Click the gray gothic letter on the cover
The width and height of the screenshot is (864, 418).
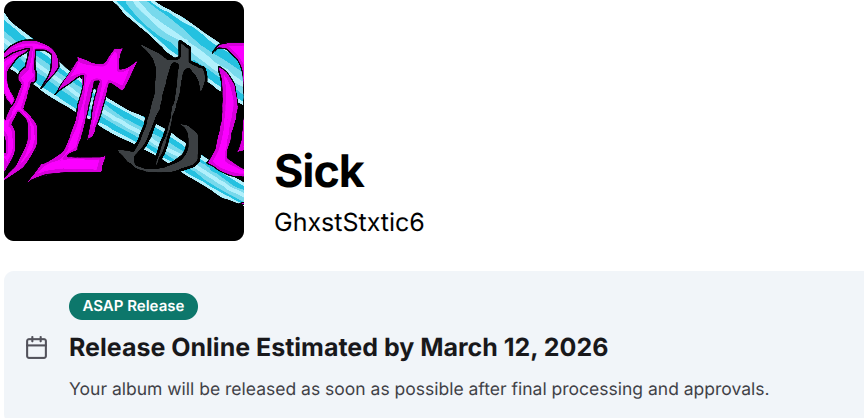tap(167, 105)
